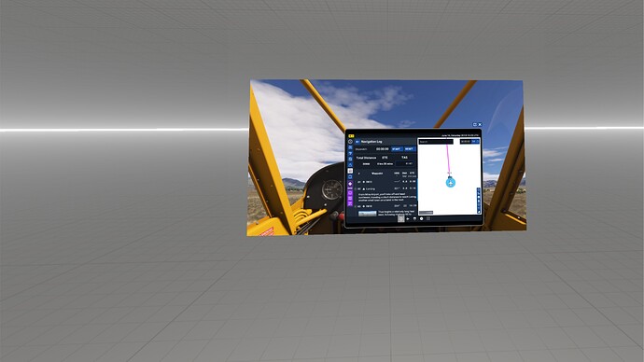Open the triangle sidebar icon

pyautogui.click(x=350, y=165)
